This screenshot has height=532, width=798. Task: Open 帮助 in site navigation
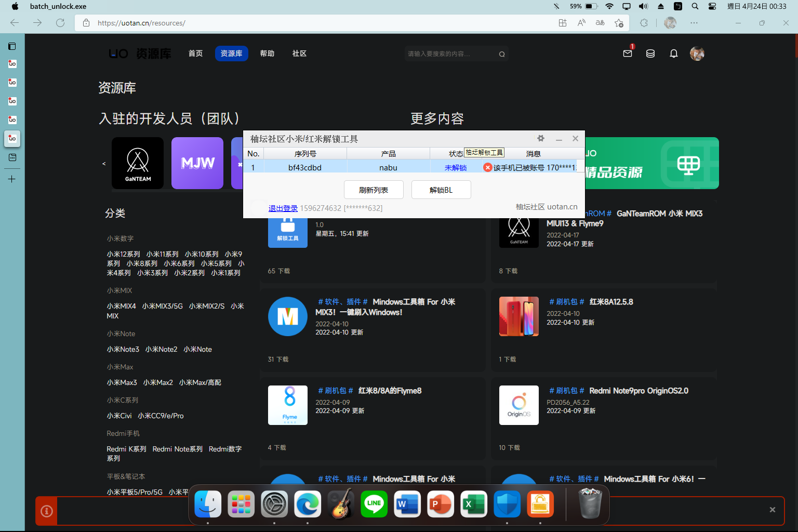tap(267, 54)
